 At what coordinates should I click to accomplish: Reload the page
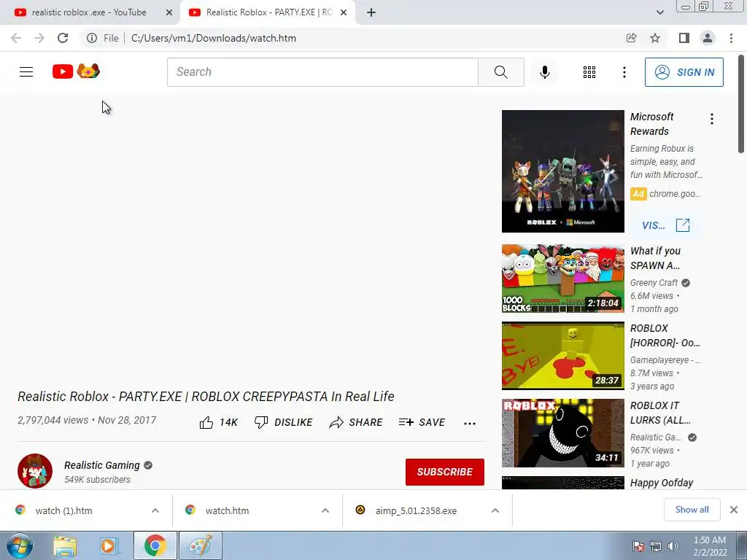coord(63,38)
